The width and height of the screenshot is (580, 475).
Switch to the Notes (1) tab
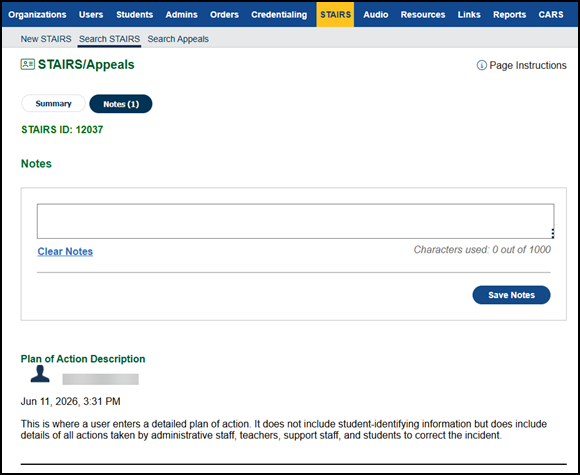(x=121, y=104)
